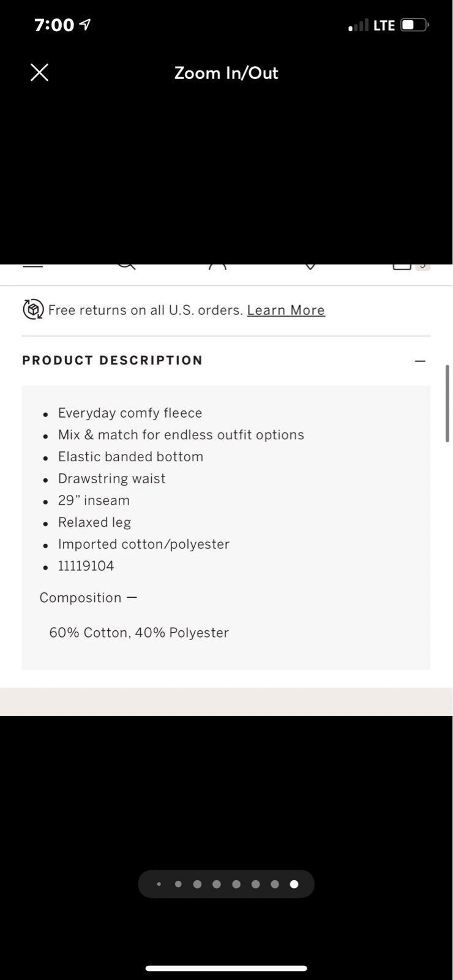
Task: Tap the Zoom In/Out title
Action: coord(226,73)
